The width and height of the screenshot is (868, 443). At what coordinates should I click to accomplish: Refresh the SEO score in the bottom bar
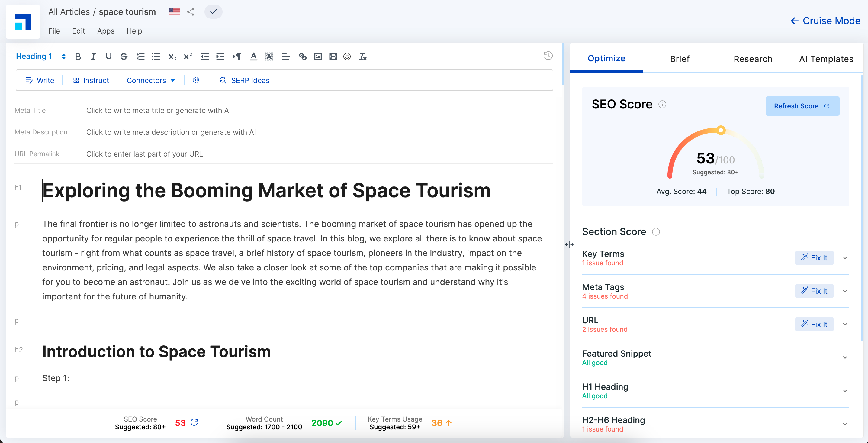pyautogui.click(x=194, y=422)
